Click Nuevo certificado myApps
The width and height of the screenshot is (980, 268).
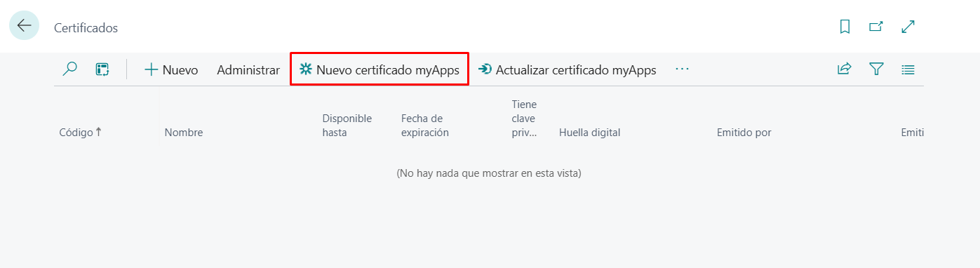tap(380, 69)
